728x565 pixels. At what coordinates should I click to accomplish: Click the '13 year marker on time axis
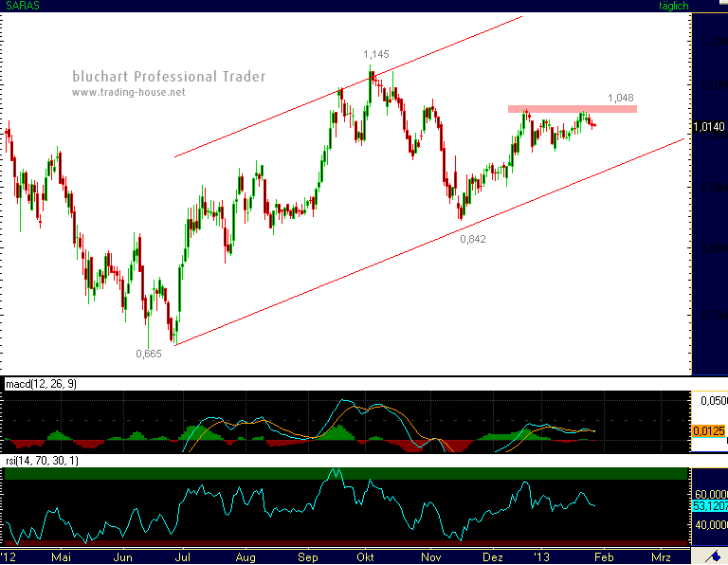click(x=541, y=557)
